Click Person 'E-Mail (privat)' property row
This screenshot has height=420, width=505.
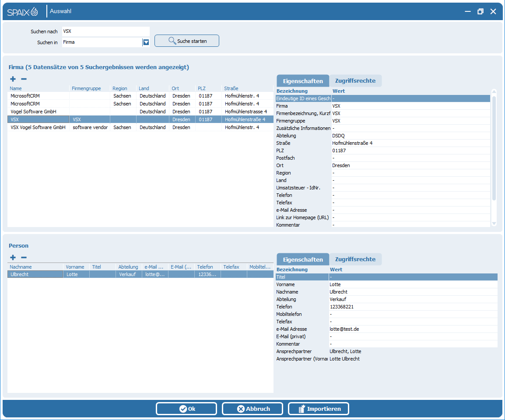[x=386, y=336]
